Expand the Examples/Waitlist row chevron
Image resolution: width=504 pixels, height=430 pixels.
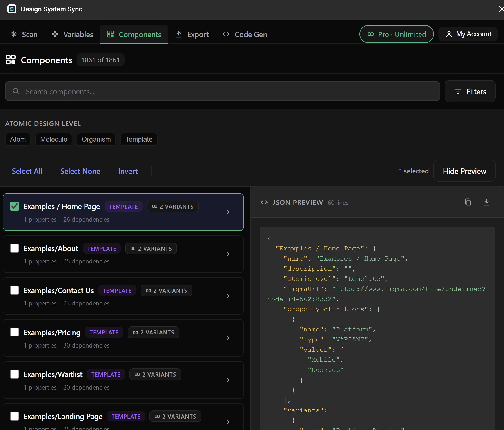click(228, 380)
